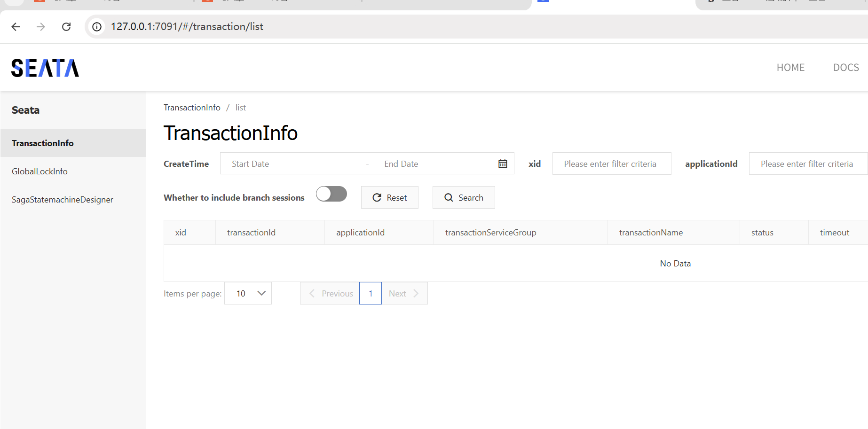Select GlobalLockInfo in sidebar
The height and width of the screenshot is (429, 868).
(73, 171)
